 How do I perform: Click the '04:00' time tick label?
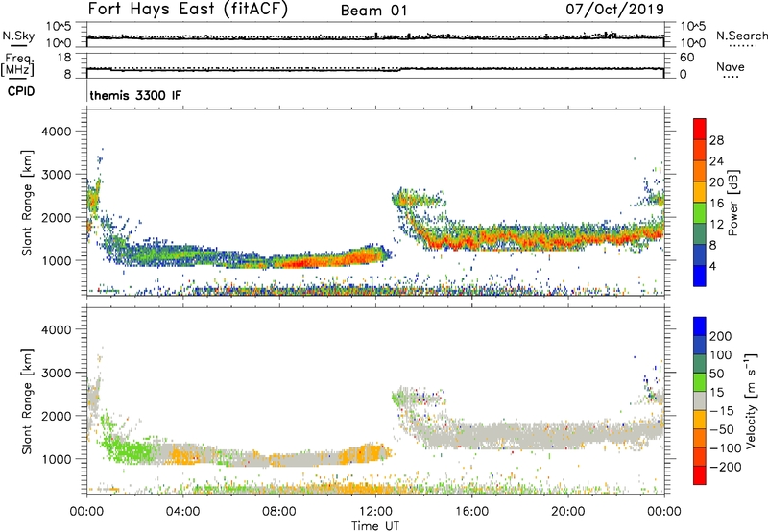pyautogui.click(x=182, y=512)
